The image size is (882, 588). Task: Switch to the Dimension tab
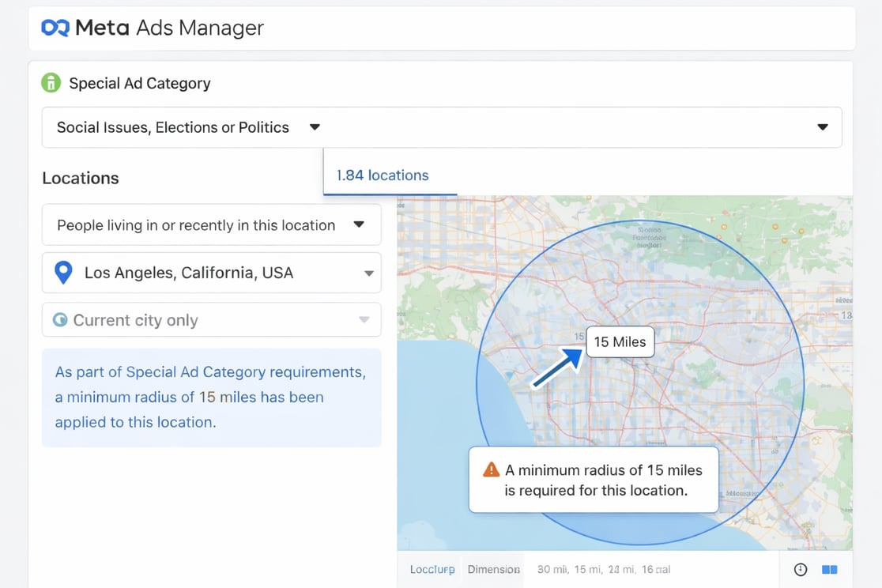[493, 569]
